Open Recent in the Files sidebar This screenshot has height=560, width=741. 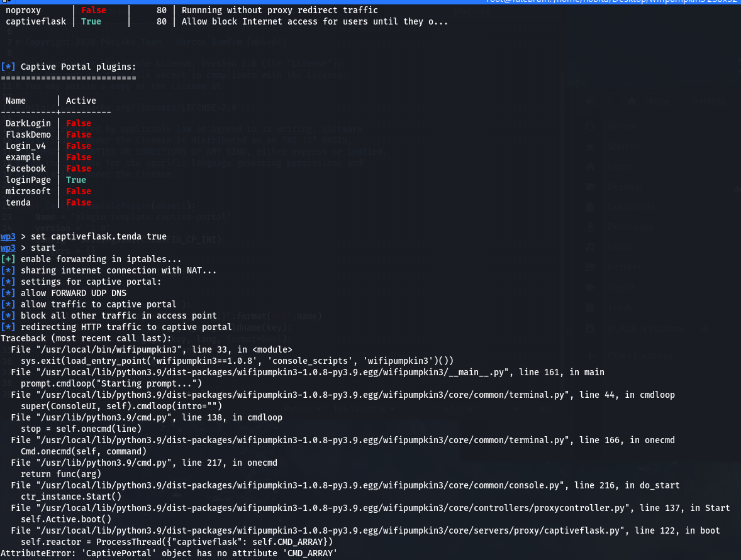[x=621, y=126]
